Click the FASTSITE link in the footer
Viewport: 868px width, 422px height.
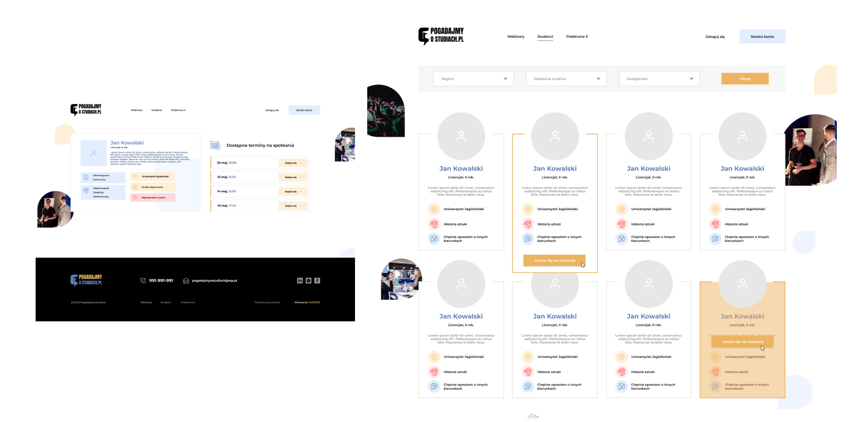[314, 302]
